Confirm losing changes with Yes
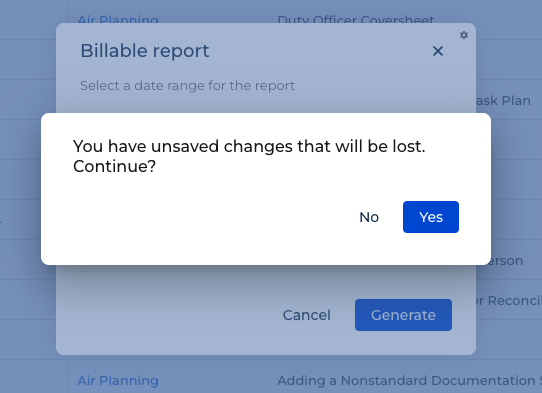This screenshot has width=542, height=393. point(431,217)
